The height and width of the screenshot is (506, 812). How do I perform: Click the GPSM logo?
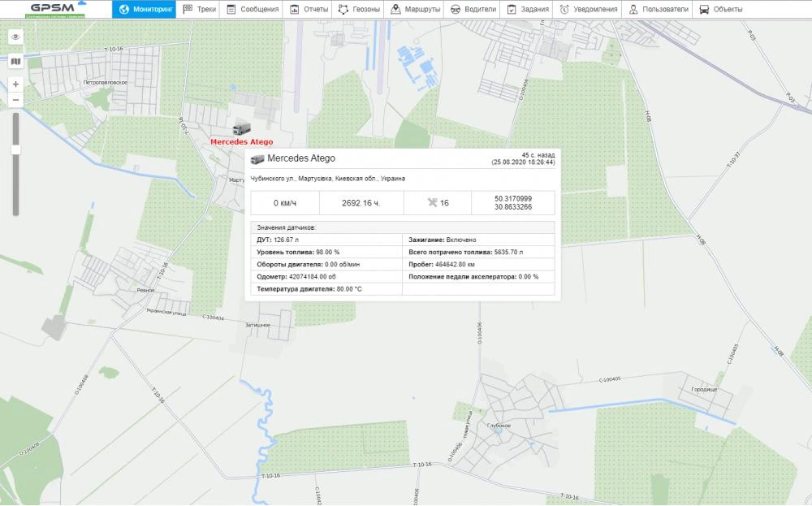pos(53,9)
